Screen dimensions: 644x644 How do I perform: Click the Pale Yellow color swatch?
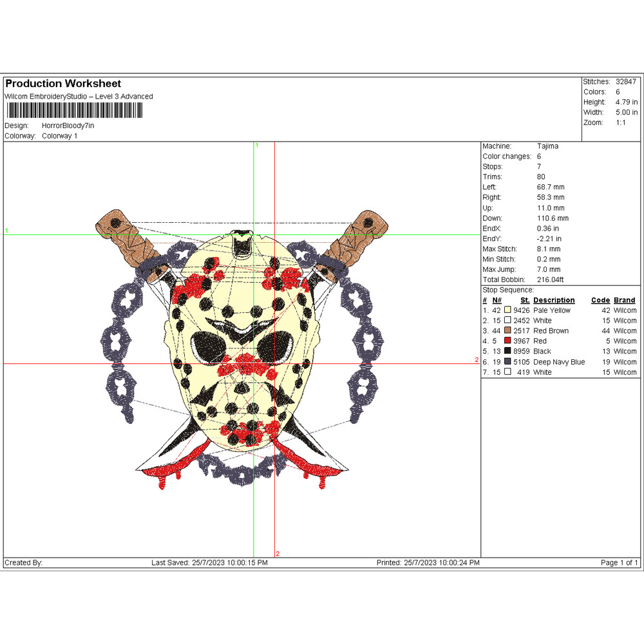coord(507,310)
